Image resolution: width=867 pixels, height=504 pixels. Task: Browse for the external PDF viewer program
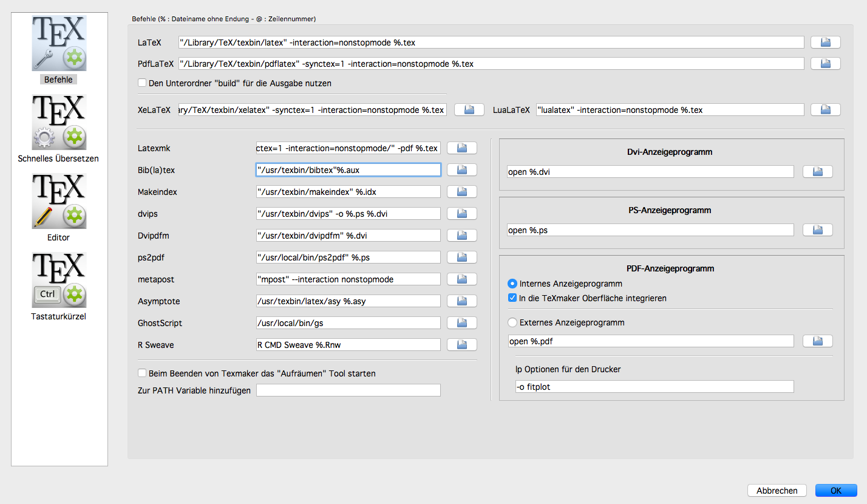click(x=817, y=341)
